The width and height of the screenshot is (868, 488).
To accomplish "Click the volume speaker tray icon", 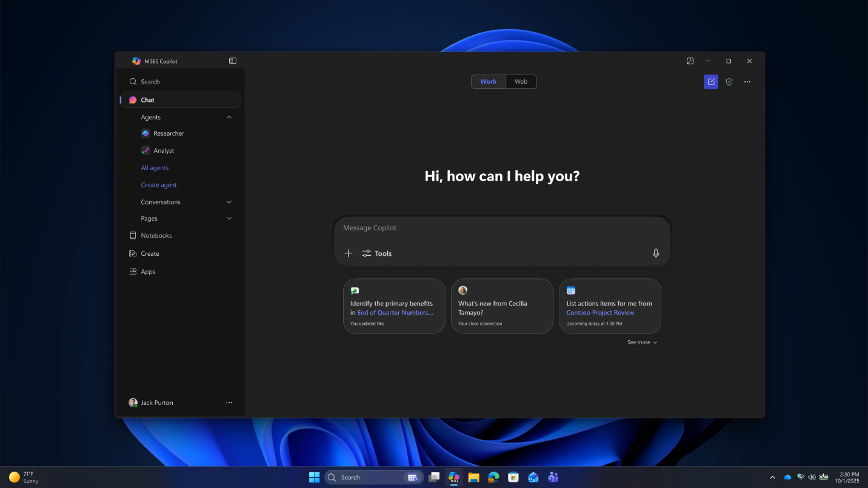I will 812,477.
